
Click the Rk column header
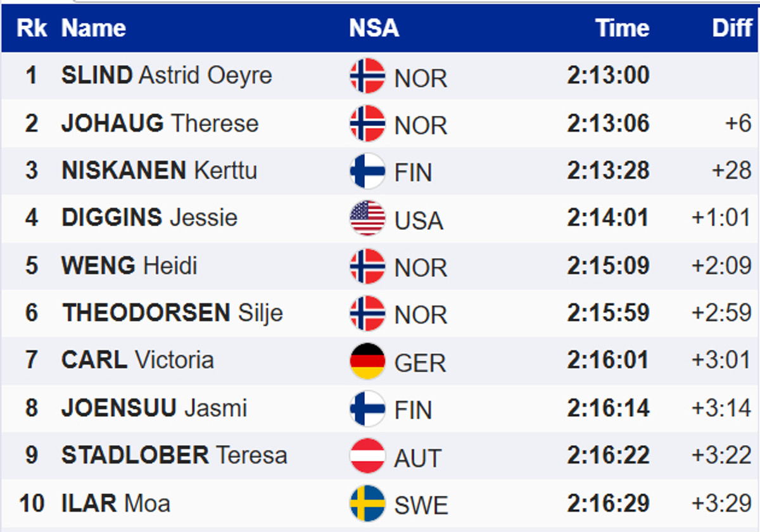[x=32, y=28]
